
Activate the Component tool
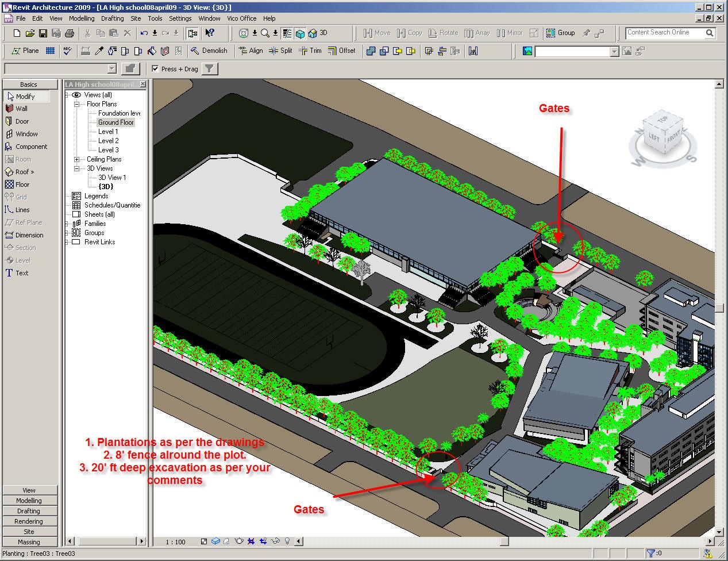coord(26,147)
